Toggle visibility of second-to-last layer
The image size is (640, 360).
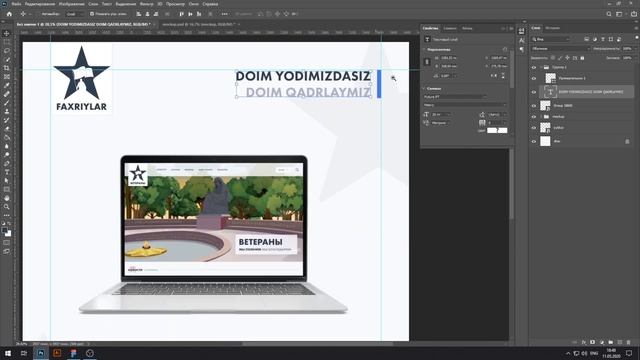(x=534, y=128)
